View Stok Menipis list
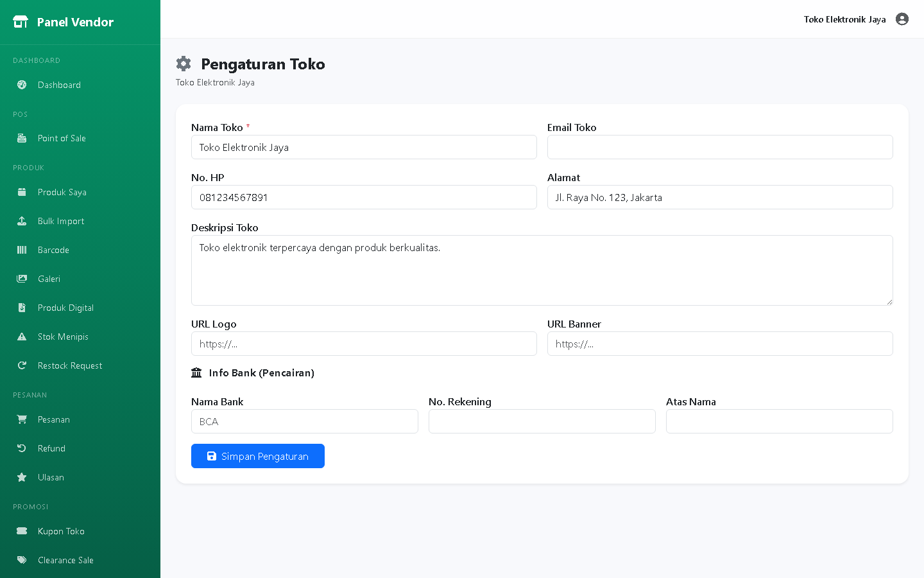Screen dimensions: 924x578 [80, 337]
